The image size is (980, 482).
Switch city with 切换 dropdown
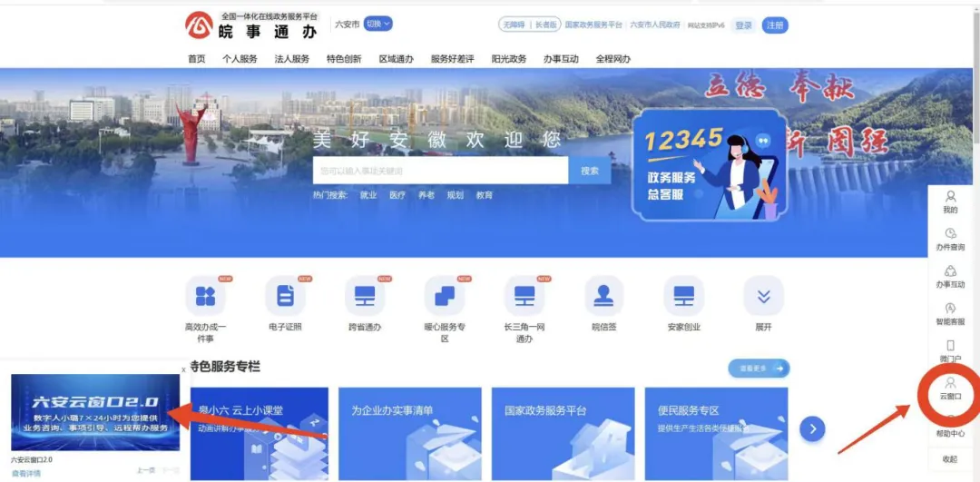point(378,24)
